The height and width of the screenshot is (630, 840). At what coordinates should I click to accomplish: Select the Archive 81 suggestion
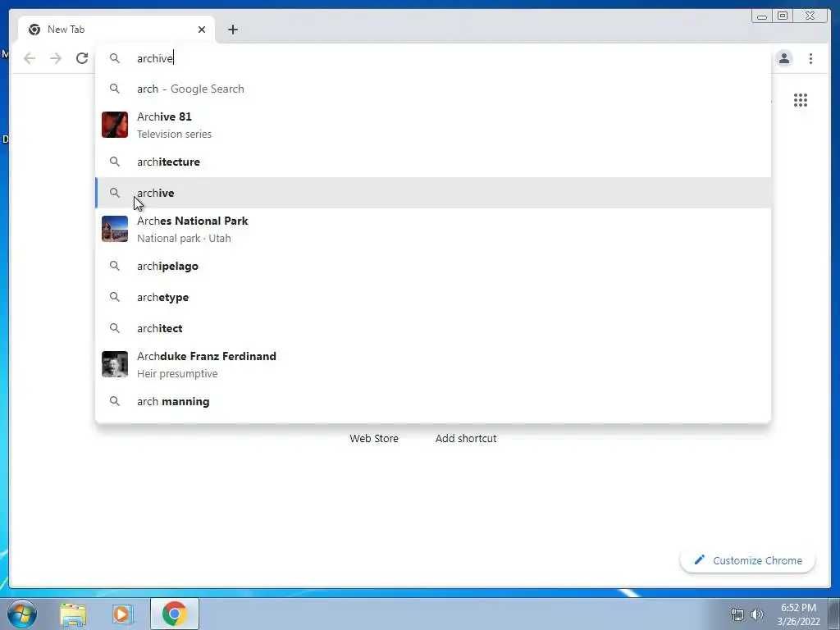pyautogui.click(x=433, y=125)
